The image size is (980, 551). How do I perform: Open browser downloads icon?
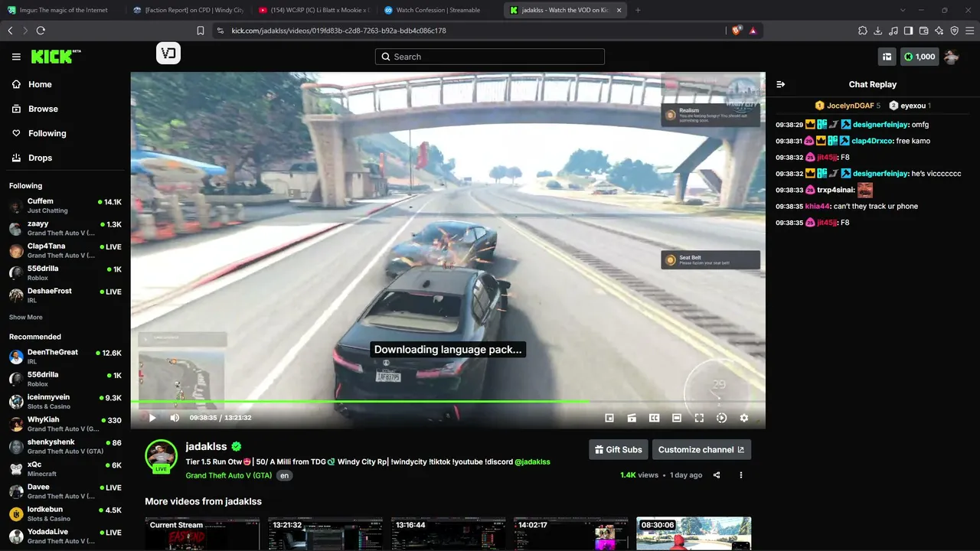coord(878,31)
